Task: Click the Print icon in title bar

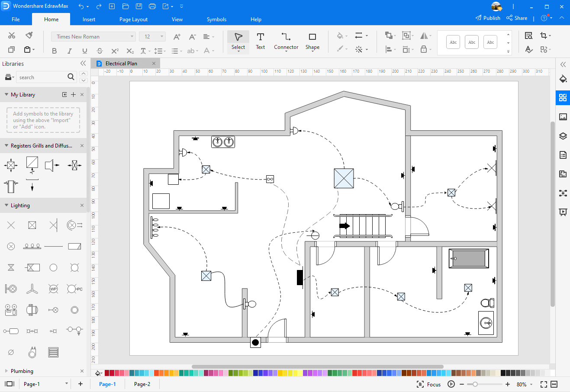Action: click(152, 6)
